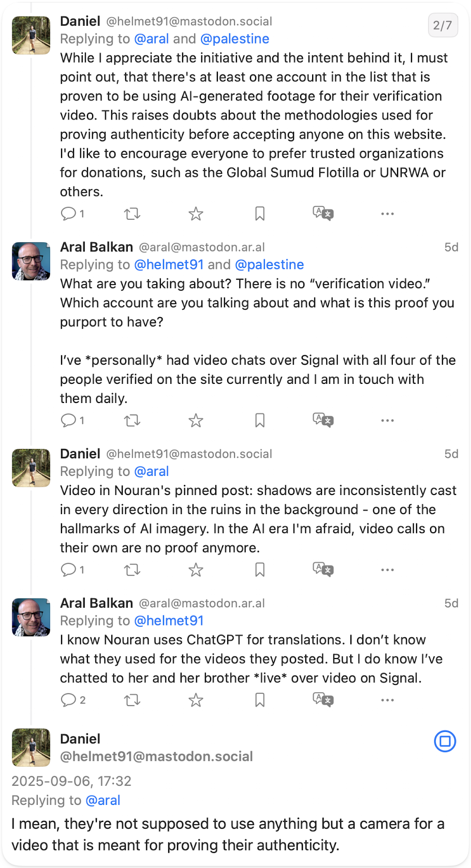Open the 2/7 thread position indicator
The image size is (471, 868).
(x=444, y=25)
